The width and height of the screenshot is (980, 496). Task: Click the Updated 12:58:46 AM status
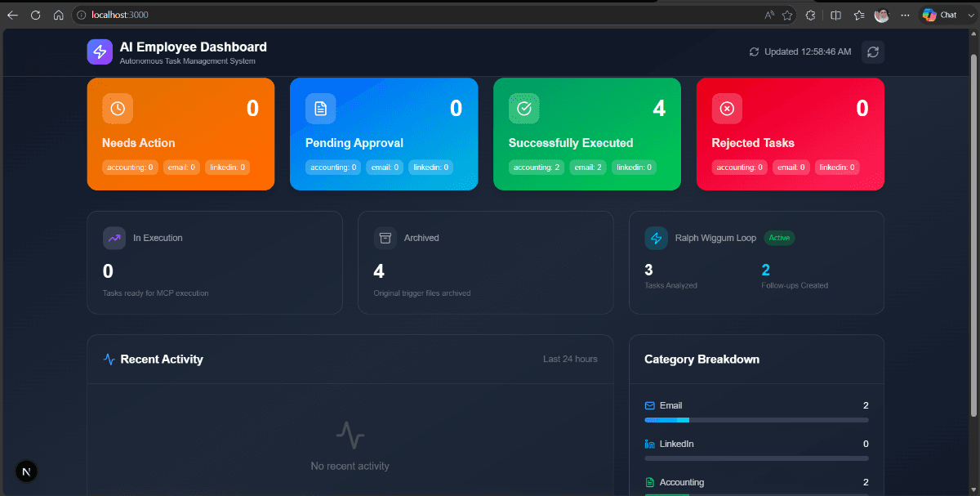[x=800, y=51]
